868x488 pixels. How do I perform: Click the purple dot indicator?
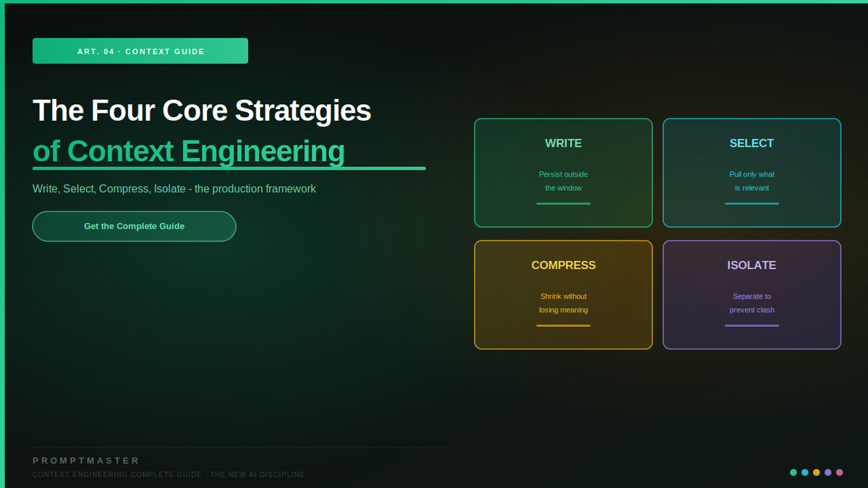[x=828, y=472]
